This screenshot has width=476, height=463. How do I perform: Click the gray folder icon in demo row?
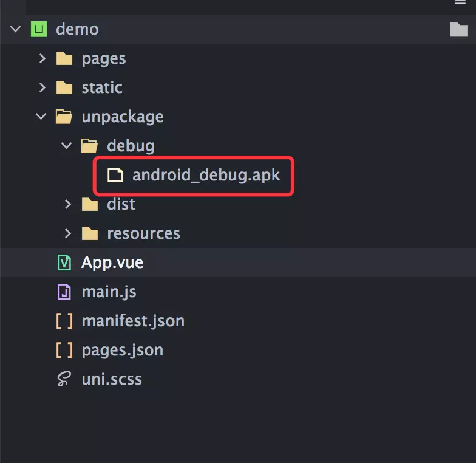coord(458,29)
